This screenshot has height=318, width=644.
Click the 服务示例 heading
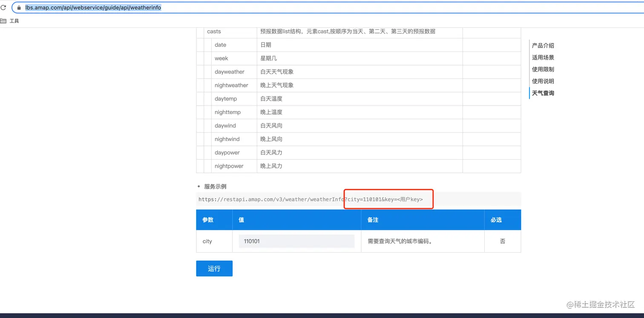[x=215, y=186]
